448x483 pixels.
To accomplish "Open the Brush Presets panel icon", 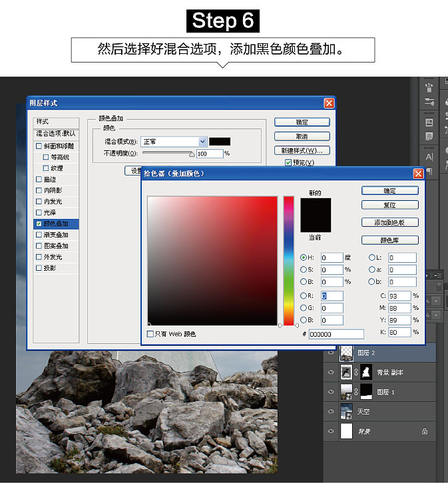I will point(429,101).
